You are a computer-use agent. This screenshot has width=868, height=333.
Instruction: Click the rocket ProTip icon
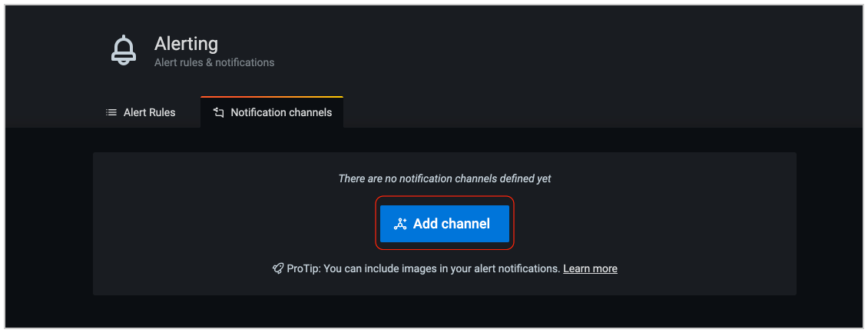(278, 268)
